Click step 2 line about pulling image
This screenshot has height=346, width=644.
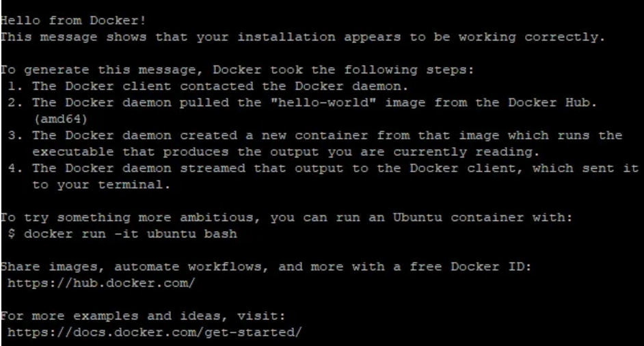(x=302, y=103)
